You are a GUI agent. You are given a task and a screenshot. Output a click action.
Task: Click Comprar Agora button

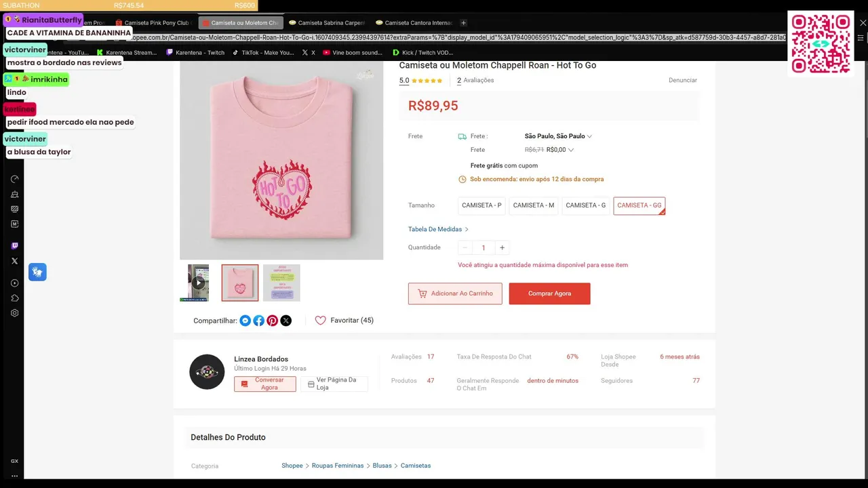[550, 293]
